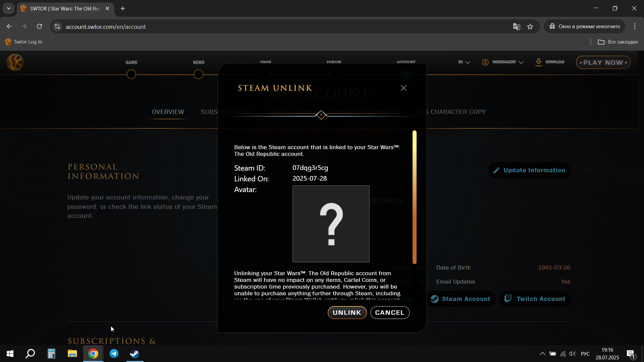Show hidden system tray icons
The width and height of the screenshot is (644, 362).
pos(542,354)
